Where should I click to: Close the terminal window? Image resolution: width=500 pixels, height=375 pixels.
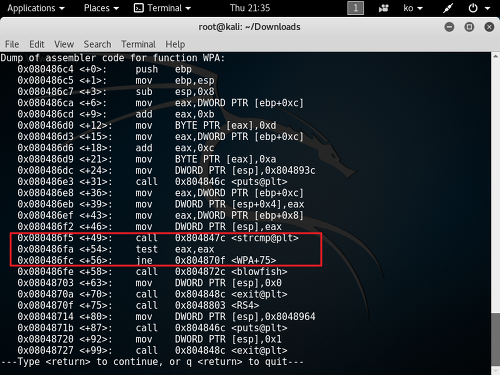[489, 27]
